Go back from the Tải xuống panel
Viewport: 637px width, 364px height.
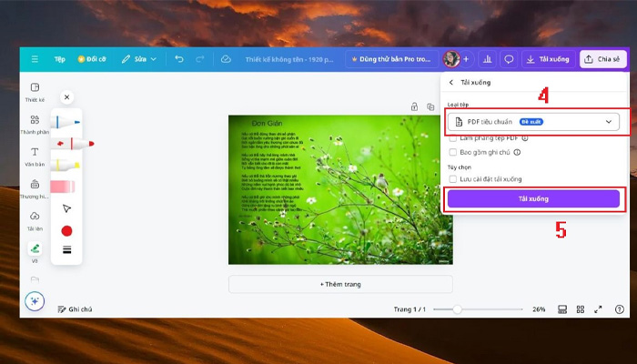click(x=451, y=83)
